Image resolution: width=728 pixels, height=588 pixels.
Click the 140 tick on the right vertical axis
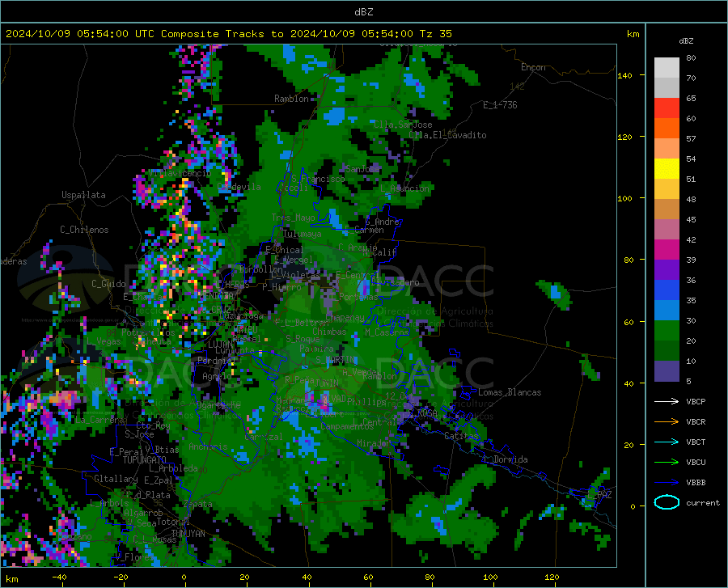point(624,75)
